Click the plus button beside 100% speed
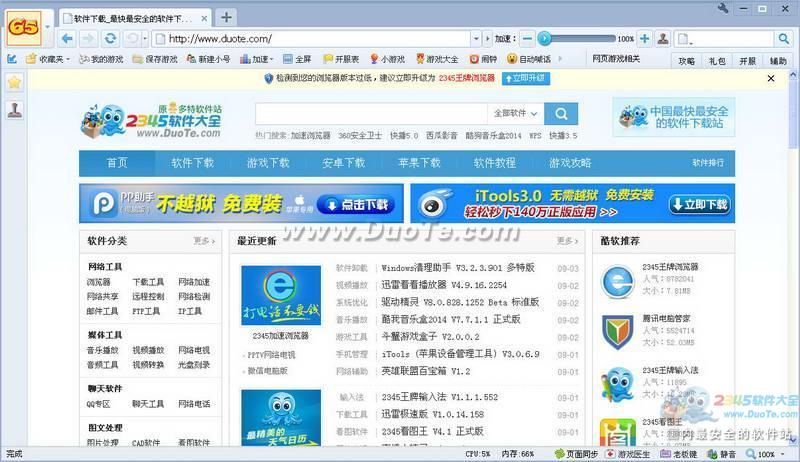 click(x=644, y=39)
